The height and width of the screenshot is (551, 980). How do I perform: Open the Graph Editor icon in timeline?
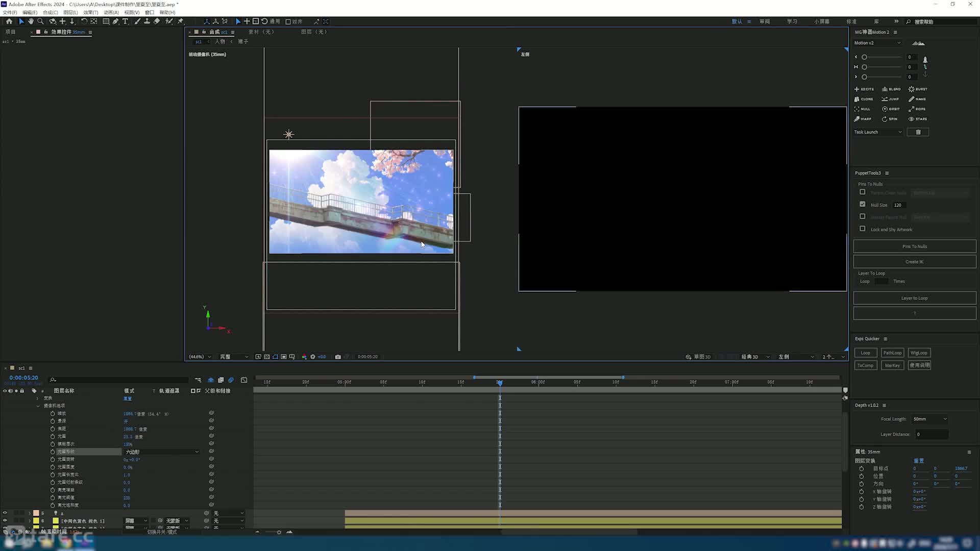tap(244, 380)
